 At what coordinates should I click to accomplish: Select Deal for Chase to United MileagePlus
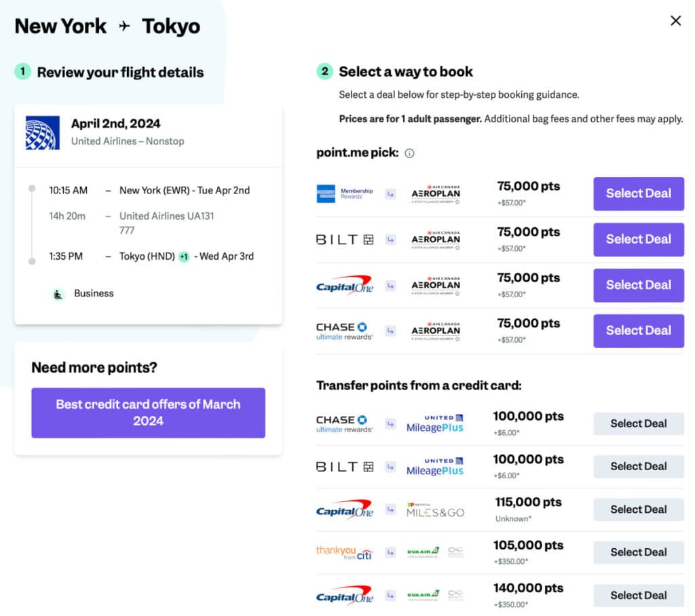click(638, 423)
